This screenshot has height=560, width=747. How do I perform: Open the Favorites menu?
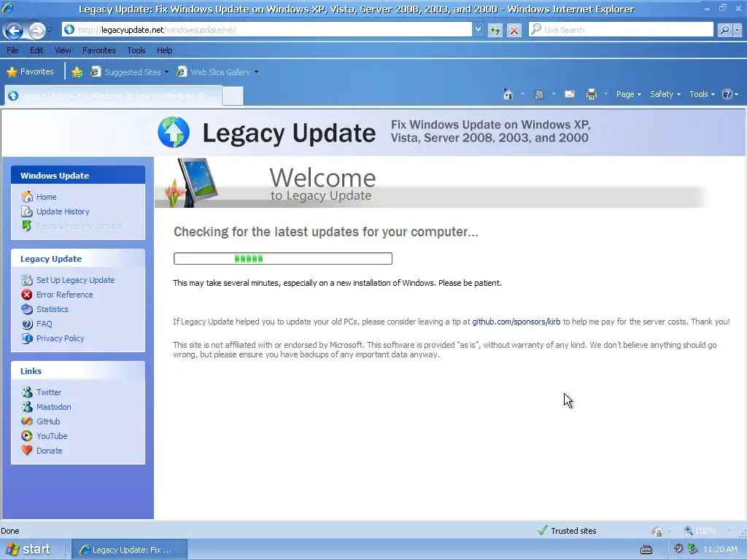[x=98, y=50]
